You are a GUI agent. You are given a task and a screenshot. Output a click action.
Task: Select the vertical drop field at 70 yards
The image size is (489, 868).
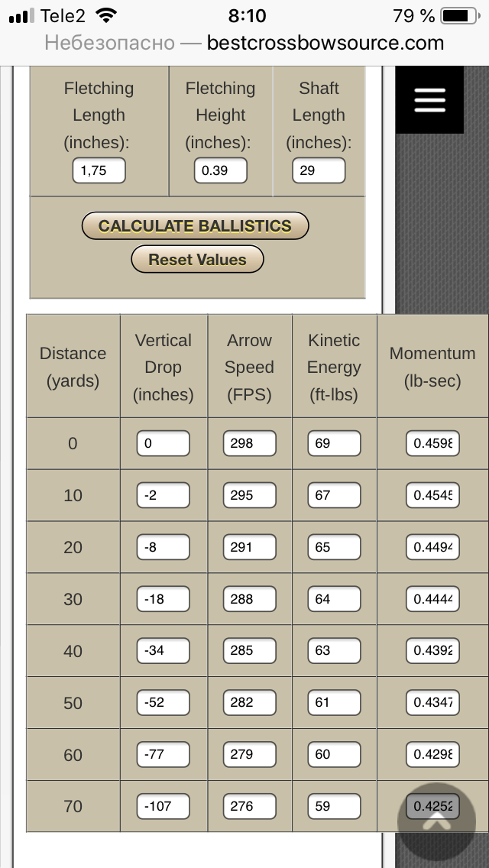coord(164,807)
